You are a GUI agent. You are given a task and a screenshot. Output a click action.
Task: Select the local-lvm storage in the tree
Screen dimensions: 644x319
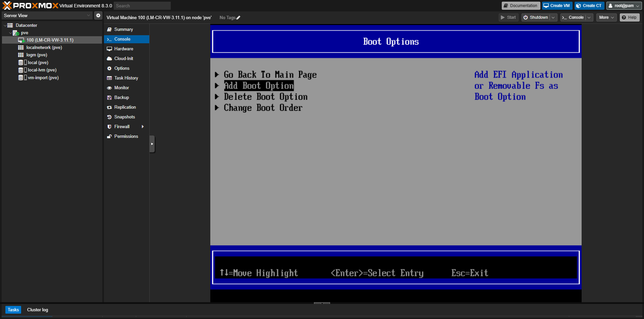(40, 70)
